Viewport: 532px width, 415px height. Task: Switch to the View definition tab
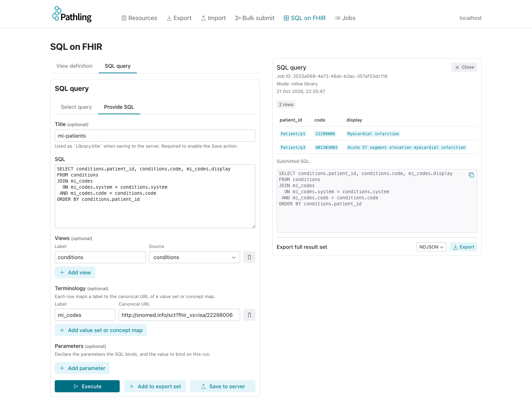coord(74,66)
